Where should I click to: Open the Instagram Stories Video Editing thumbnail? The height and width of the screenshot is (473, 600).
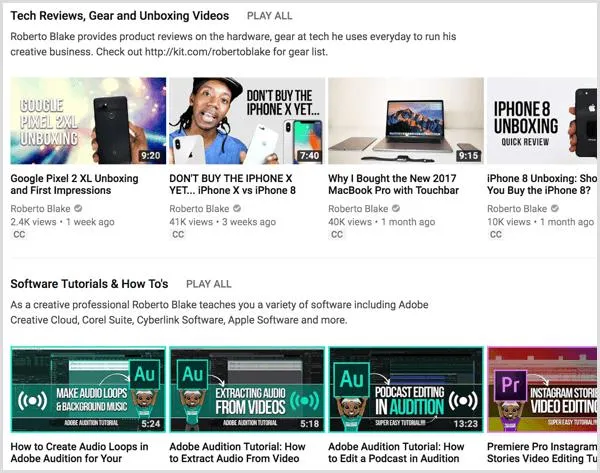click(542, 390)
